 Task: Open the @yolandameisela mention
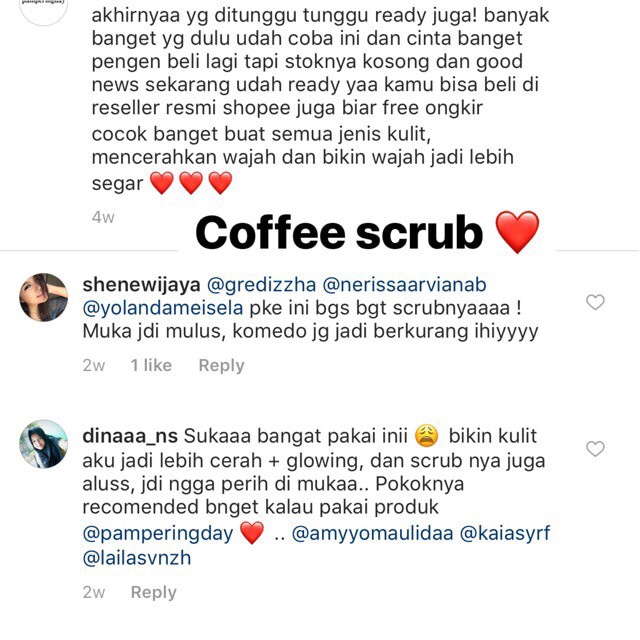coord(163,308)
